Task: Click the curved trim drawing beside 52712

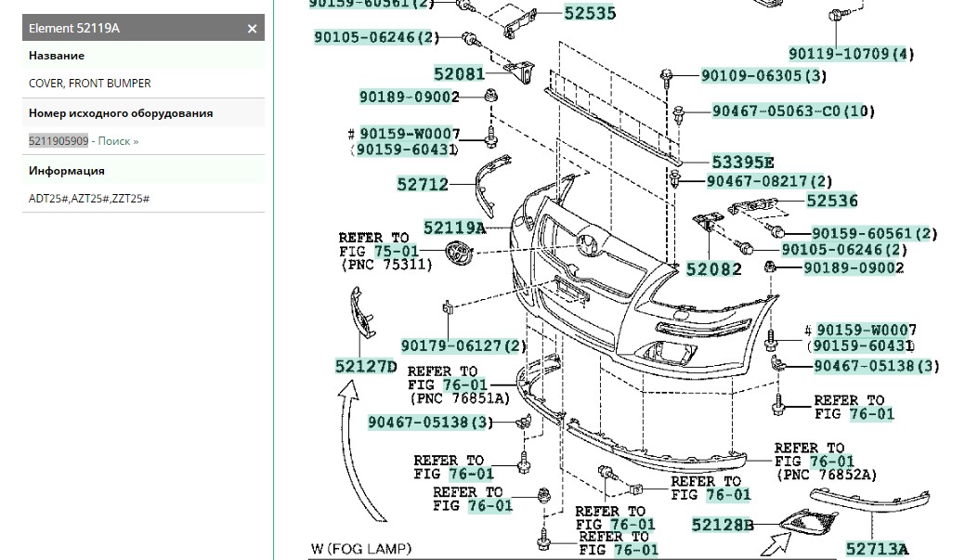Action: 486,186
